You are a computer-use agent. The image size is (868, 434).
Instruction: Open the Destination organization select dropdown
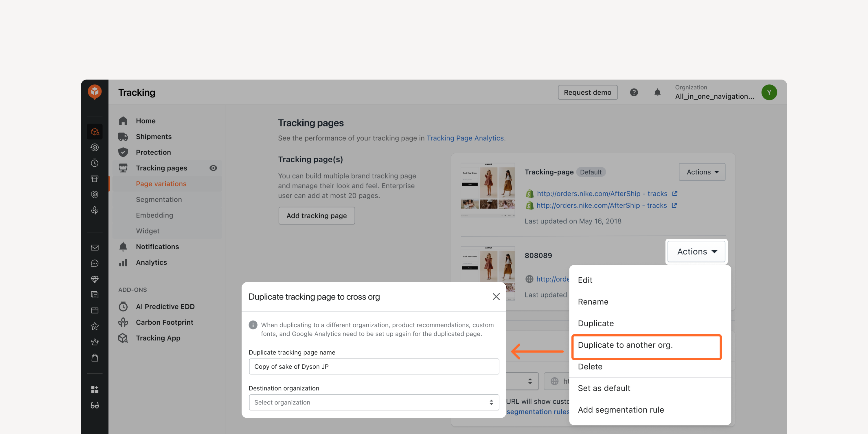[374, 402]
